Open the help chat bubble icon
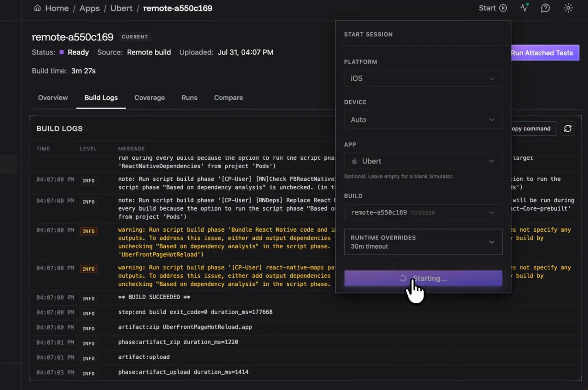Viewport: 588px width, 390px height. (x=545, y=8)
